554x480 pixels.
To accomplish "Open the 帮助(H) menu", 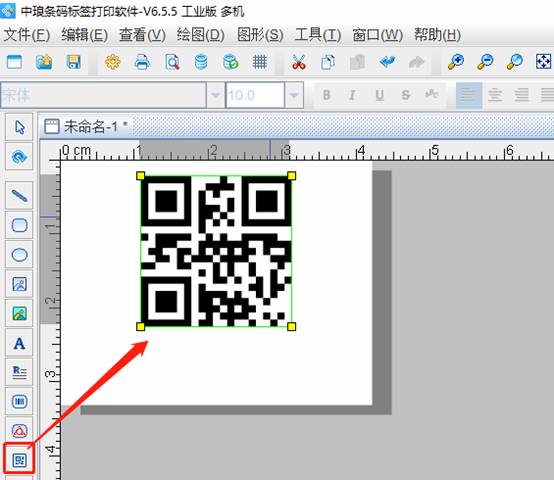I will click(x=437, y=35).
